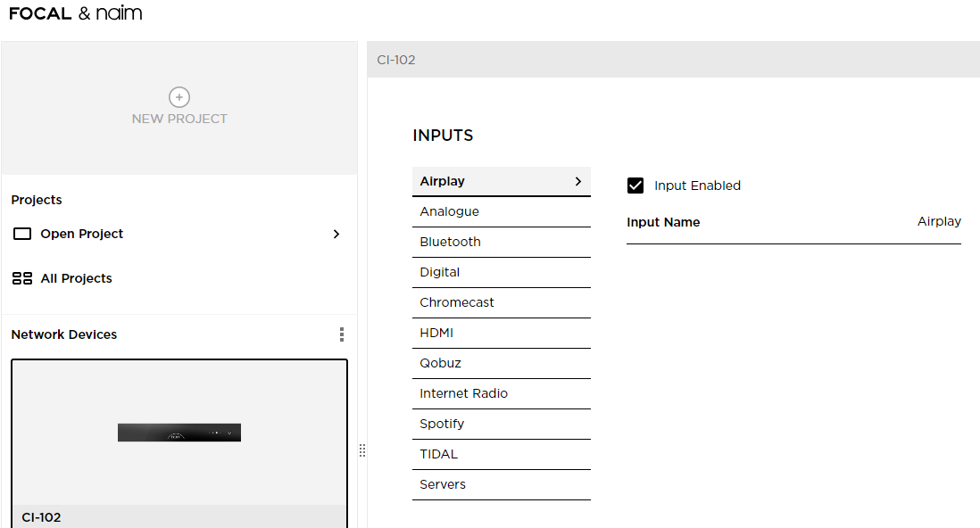Screen dimensions: 980x528
Task: Click the Projects heading
Action: [x=37, y=200]
